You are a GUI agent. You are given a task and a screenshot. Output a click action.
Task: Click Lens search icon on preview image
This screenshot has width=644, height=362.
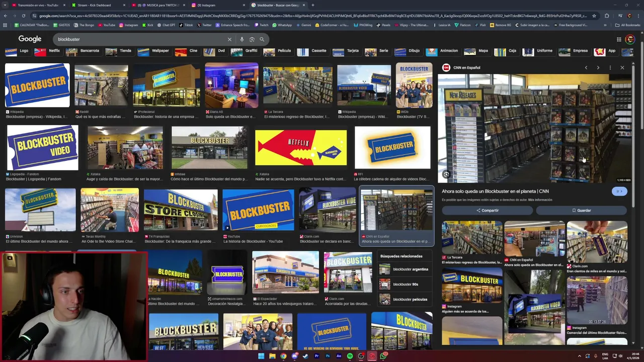click(x=446, y=174)
